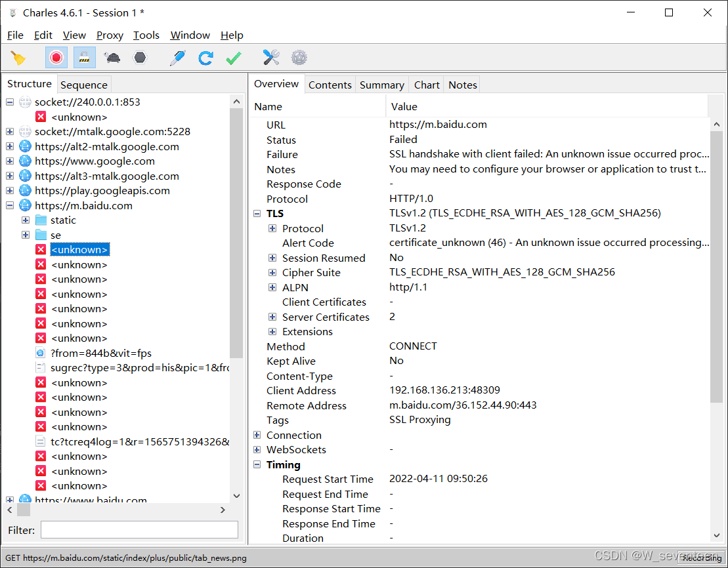728x568 pixels.
Task: Click failed icon under socket://240.0.0.1:853
Action: point(41,117)
